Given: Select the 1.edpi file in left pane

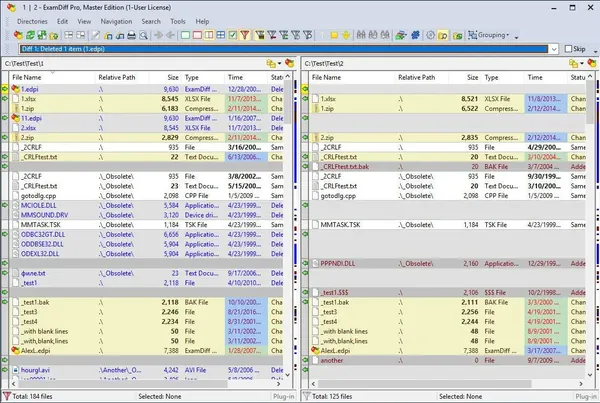Looking at the screenshot, I should (x=29, y=89).
